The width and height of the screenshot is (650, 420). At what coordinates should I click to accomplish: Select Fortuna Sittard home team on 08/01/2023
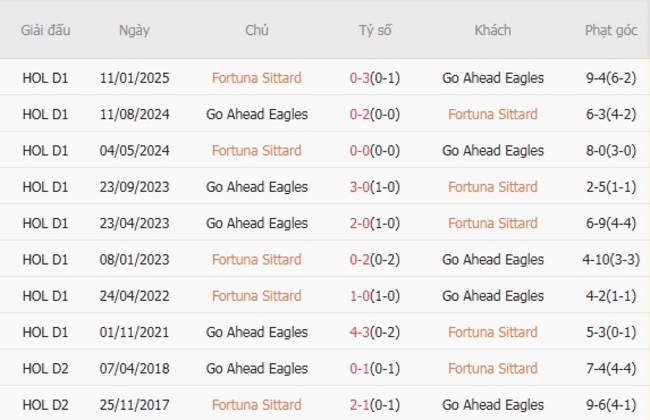click(256, 260)
